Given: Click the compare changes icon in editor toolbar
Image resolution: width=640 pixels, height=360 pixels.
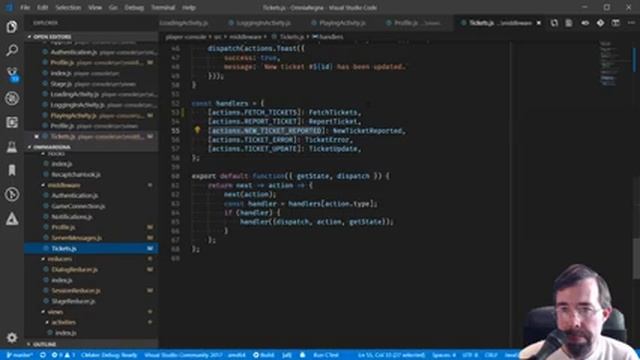Looking at the screenshot, I should click(554, 23).
